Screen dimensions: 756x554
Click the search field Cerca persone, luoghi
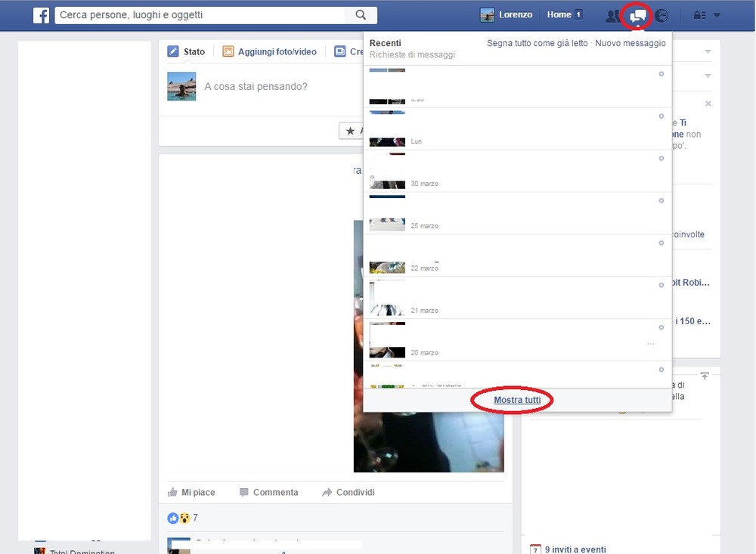200,15
